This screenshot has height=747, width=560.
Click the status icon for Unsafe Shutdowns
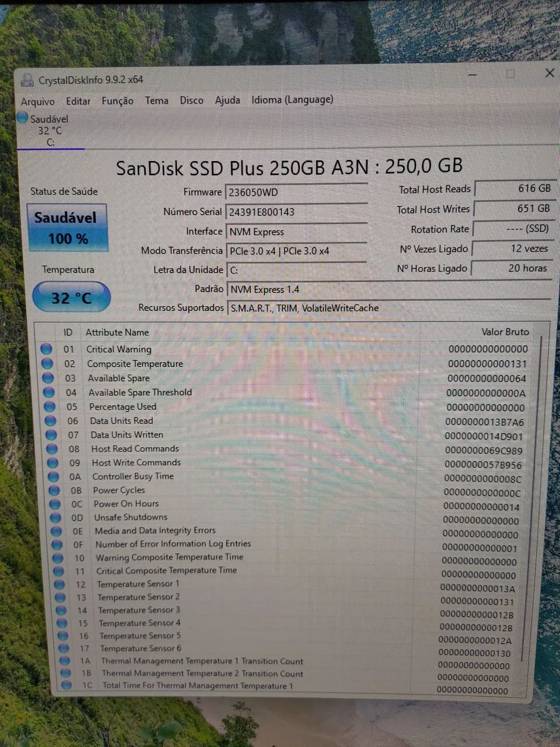click(x=55, y=518)
